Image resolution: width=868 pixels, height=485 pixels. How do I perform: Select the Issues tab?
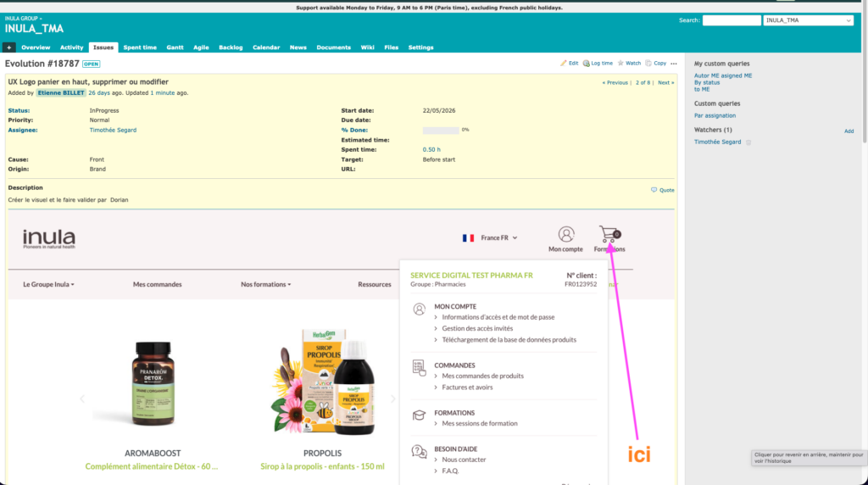click(x=103, y=47)
